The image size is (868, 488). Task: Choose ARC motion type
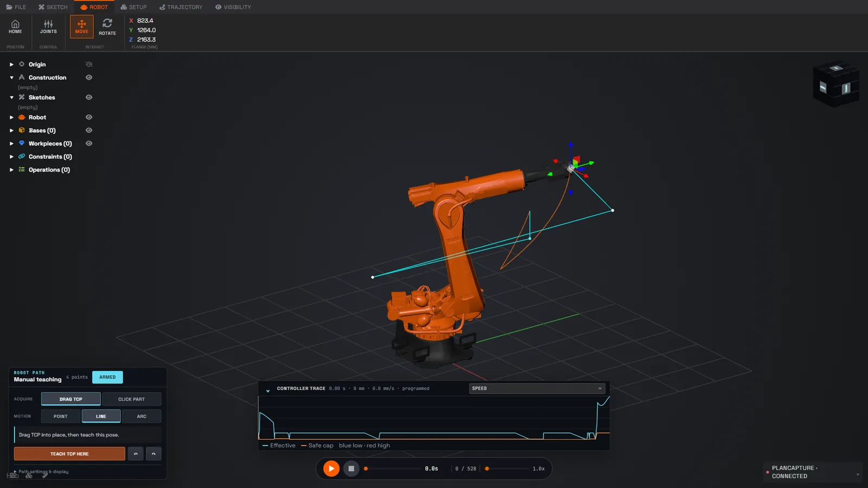(142, 416)
